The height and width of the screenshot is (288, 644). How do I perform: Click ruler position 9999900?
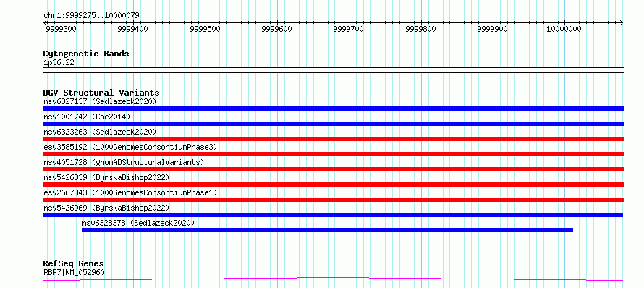coord(493,29)
